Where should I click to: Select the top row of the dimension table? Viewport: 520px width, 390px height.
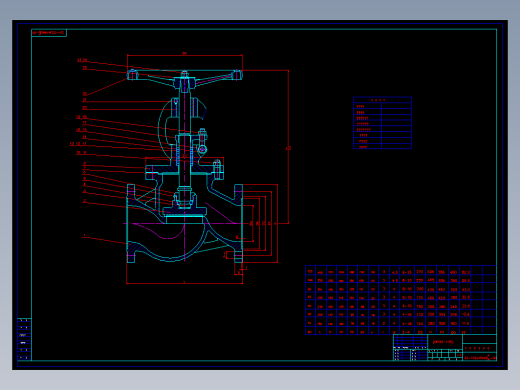[x=401, y=272]
